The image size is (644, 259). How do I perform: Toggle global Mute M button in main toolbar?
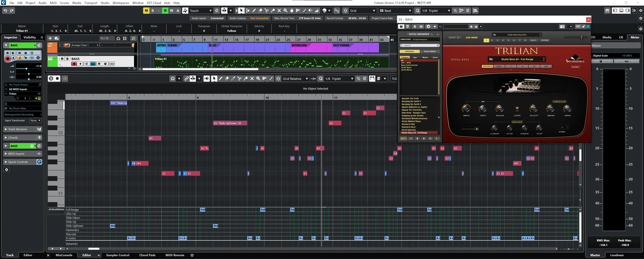(146, 10)
